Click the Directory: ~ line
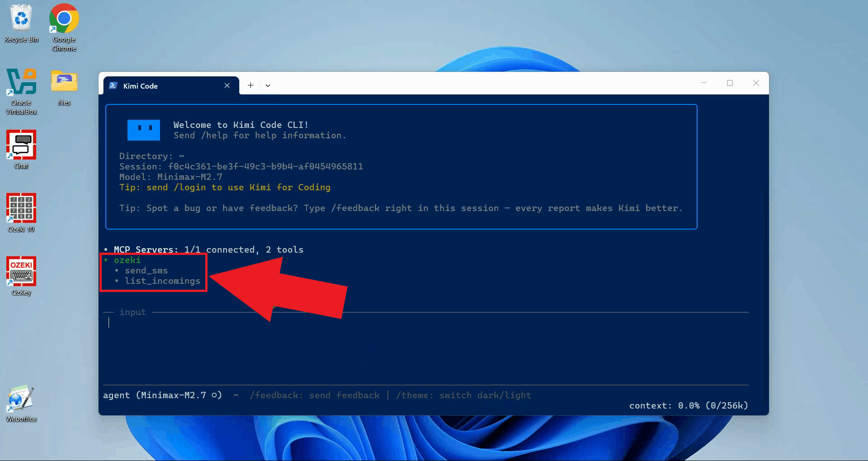Viewport: 868px width, 461px height. coord(151,156)
